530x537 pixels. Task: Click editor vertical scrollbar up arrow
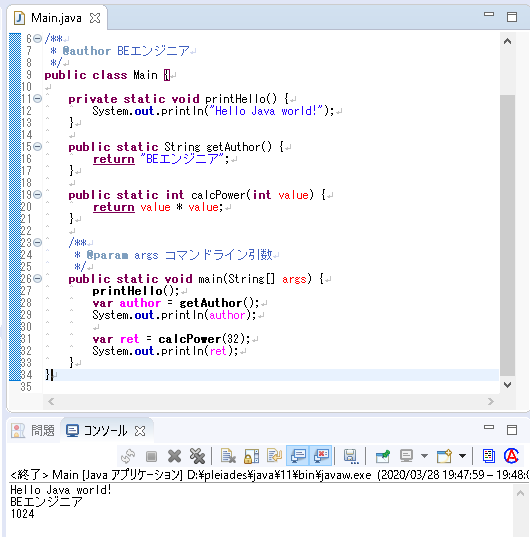point(507,41)
